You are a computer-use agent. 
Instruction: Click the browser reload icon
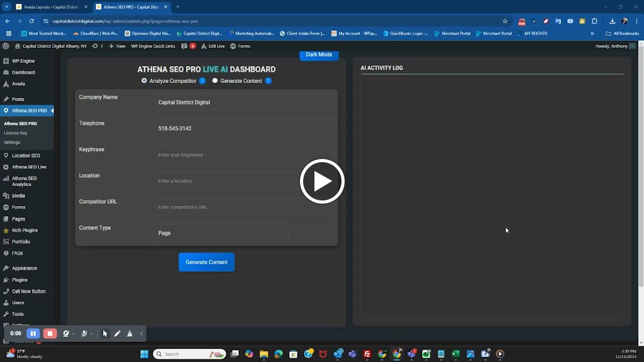tap(31, 21)
